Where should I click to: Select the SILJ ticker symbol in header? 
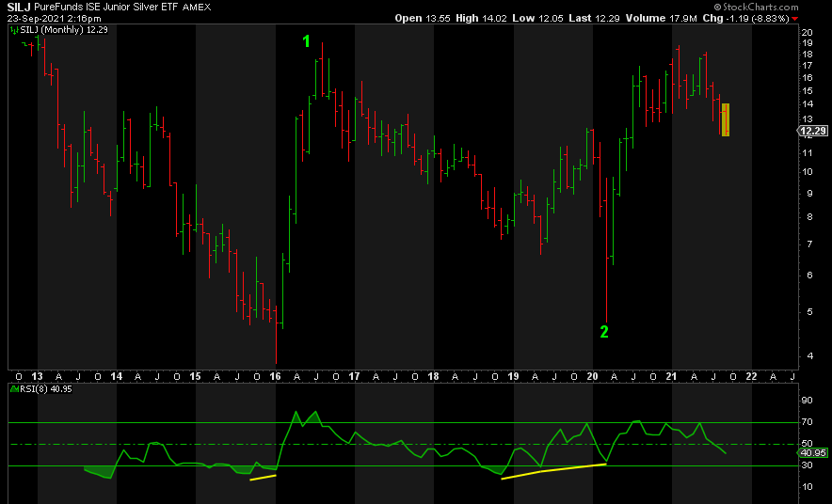19,7
